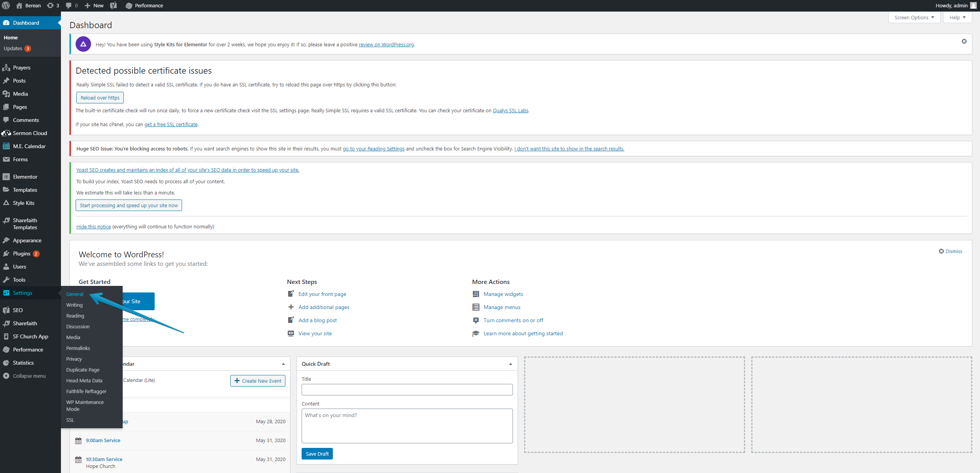Open the 10:30am Service event
Viewport: 980px width, 473px height.
[x=104, y=459]
